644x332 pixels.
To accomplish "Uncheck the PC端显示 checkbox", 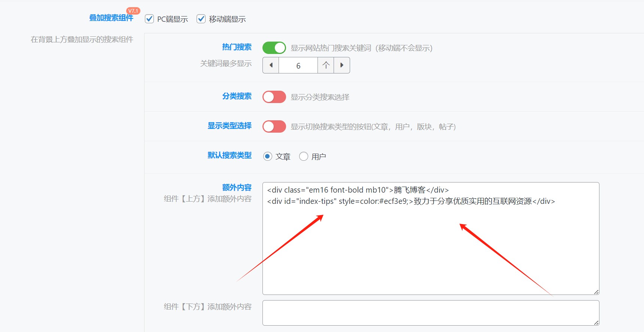I will pyautogui.click(x=149, y=19).
